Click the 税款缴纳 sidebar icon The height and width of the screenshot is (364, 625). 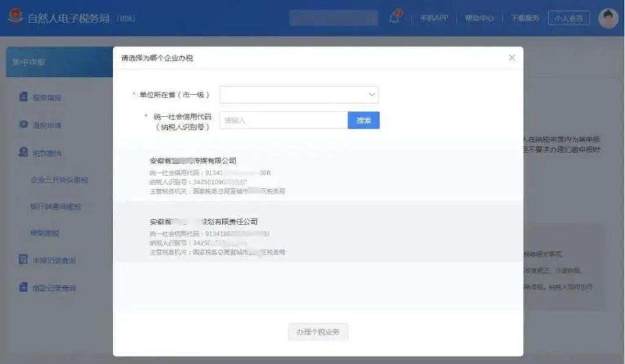tap(23, 152)
